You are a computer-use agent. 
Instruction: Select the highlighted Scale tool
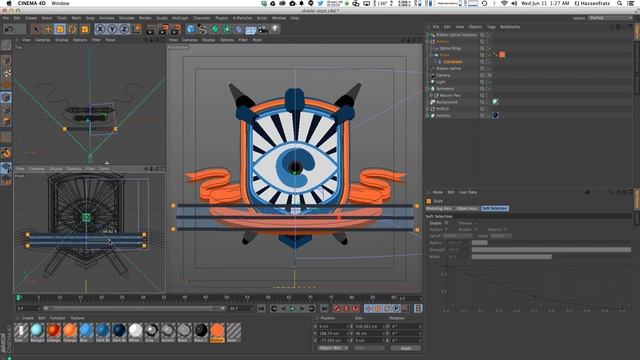tap(60, 29)
